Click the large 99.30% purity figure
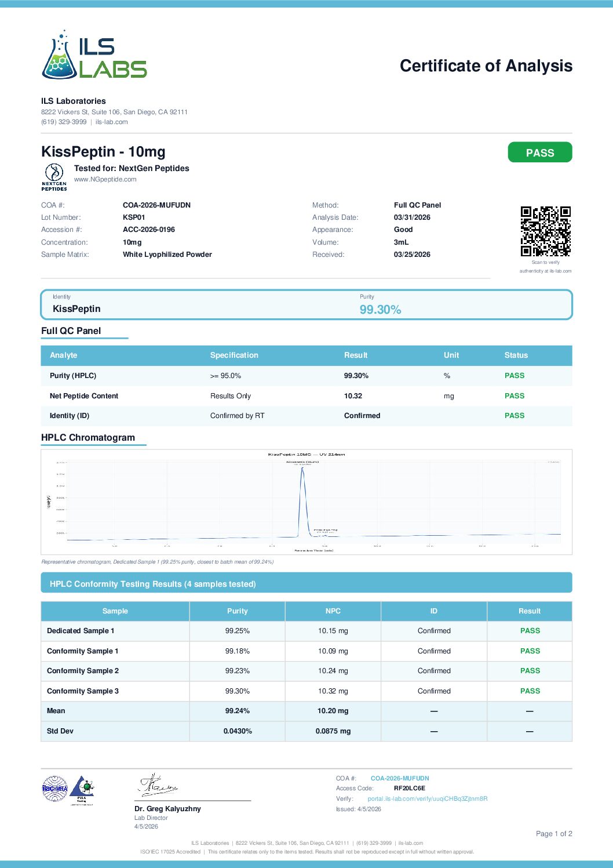613x868 pixels. coord(380,310)
